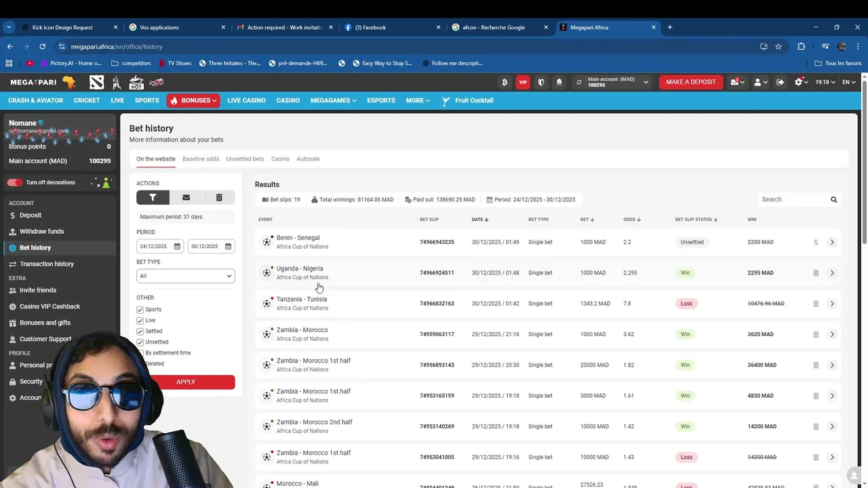Screen dimensions: 868x488
Task: Refresh the Main account balance
Action: (578, 82)
